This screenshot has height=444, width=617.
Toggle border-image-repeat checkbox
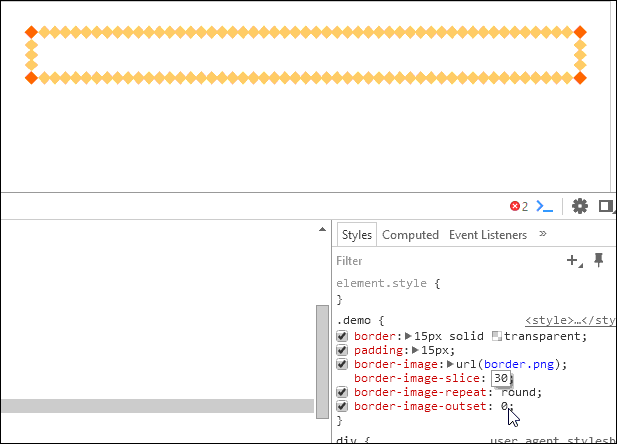point(342,392)
